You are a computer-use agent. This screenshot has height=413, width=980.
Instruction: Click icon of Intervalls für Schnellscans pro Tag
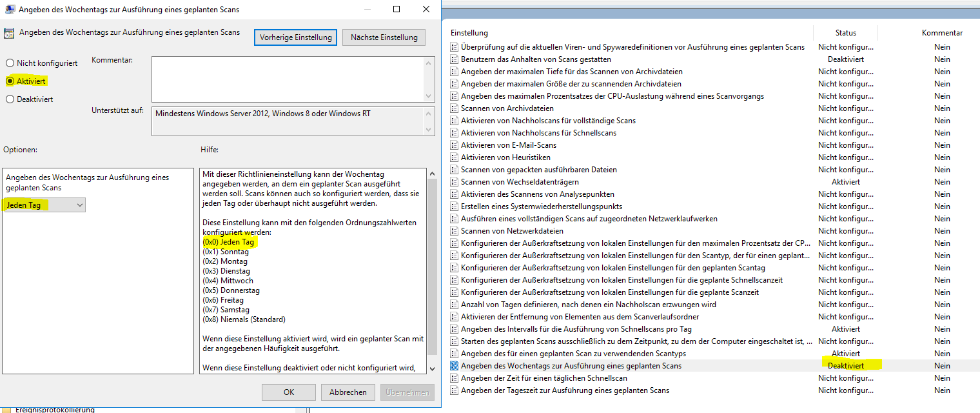(x=454, y=329)
